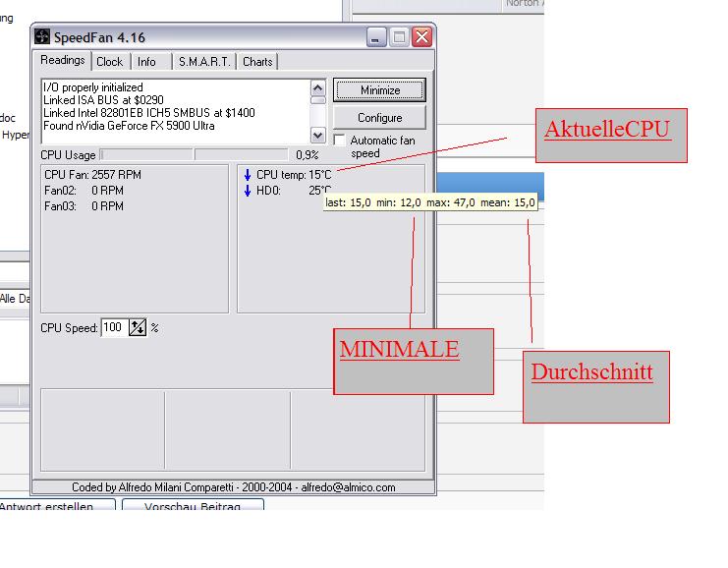Open the Configure dialog
Viewport: 728px width, 568px height.
point(380,118)
